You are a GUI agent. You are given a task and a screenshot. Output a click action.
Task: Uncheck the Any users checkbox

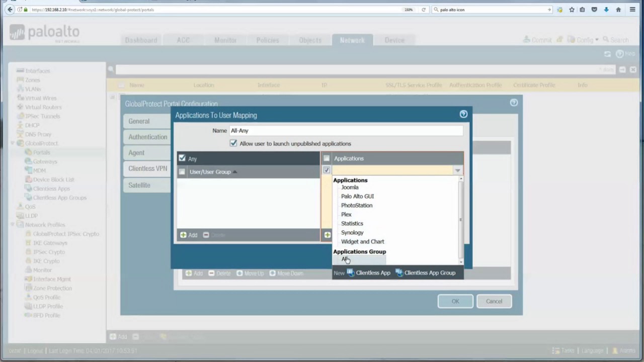coord(182,158)
